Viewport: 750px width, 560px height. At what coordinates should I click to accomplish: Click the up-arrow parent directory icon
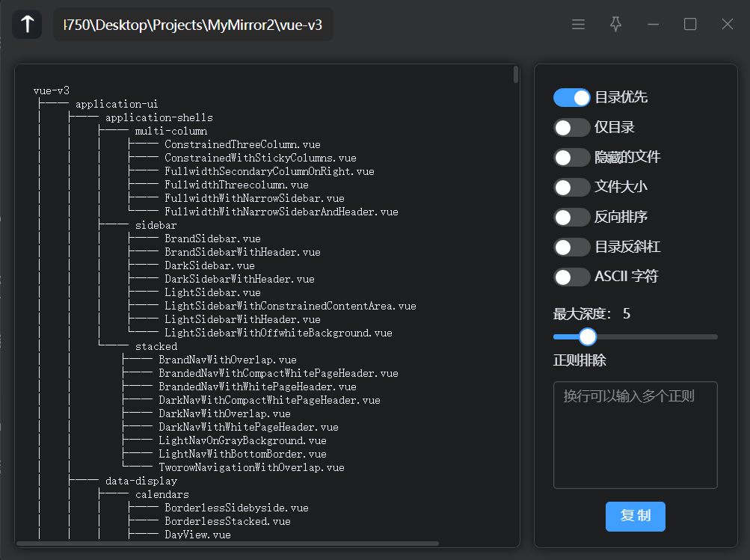click(27, 25)
